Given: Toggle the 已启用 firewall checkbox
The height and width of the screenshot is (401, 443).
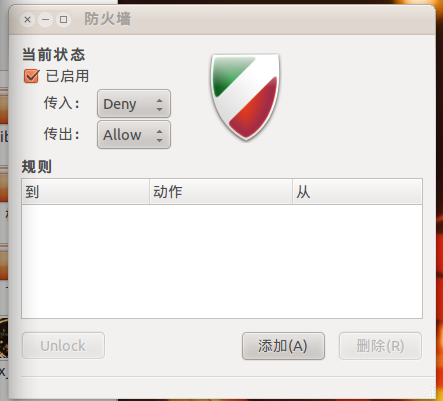Looking at the screenshot, I should click(x=32, y=76).
